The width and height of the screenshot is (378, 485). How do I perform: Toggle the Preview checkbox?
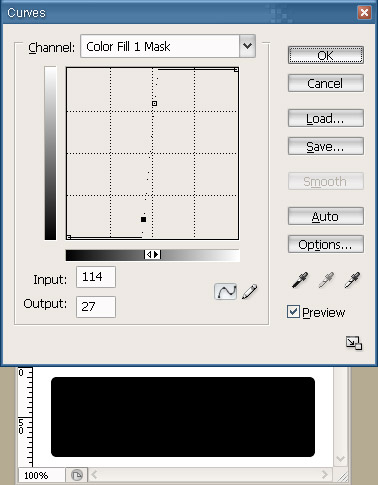click(293, 312)
